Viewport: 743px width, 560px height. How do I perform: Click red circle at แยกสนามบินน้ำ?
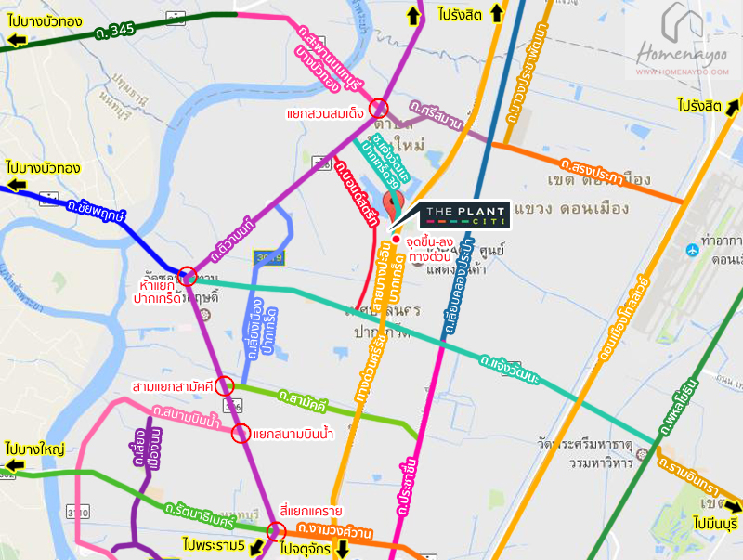point(241,433)
